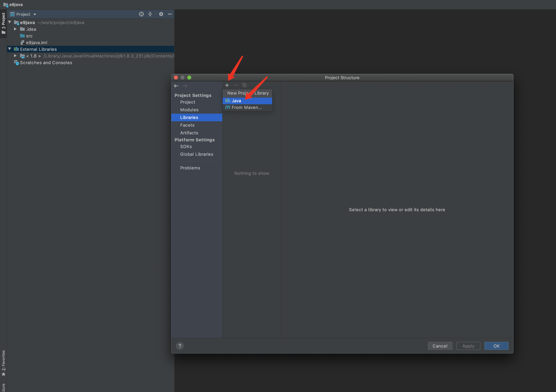Click the back arrow in Project Structure
This screenshot has height=392, width=556.
point(176,86)
